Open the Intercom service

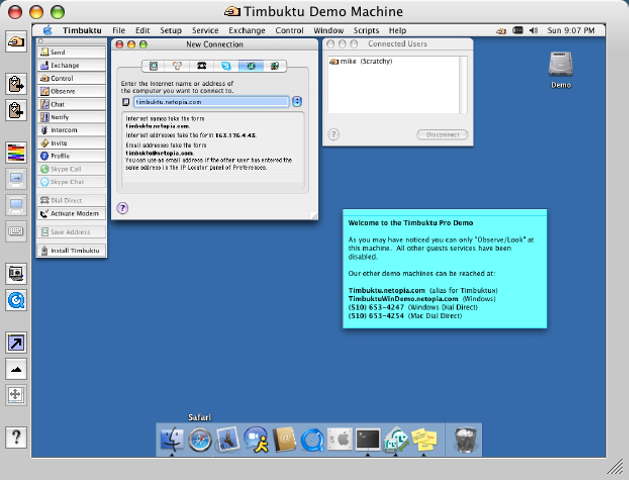(x=71, y=130)
